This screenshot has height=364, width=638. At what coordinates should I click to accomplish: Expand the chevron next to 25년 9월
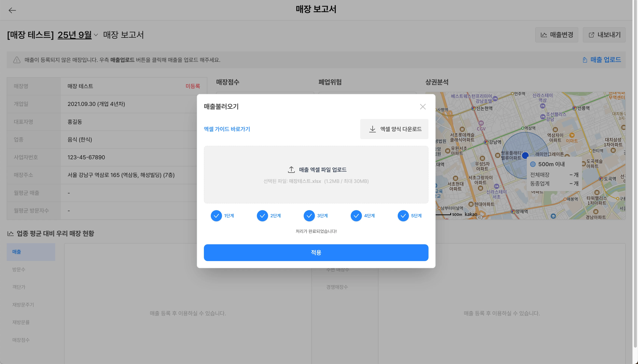(96, 35)
